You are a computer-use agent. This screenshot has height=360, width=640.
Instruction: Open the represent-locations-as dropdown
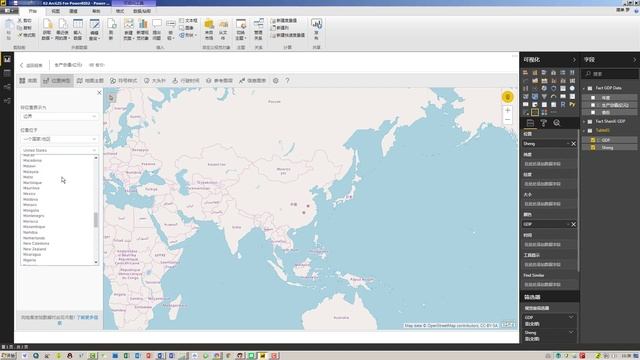click(60, 116)
